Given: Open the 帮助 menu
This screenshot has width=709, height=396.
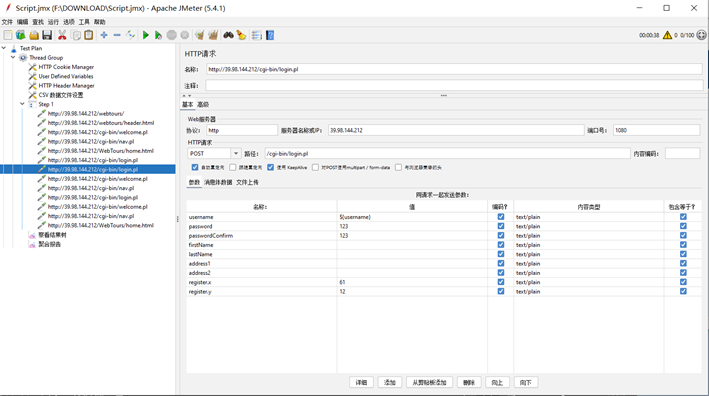Looking at the screenshot, I should [99, 22].
